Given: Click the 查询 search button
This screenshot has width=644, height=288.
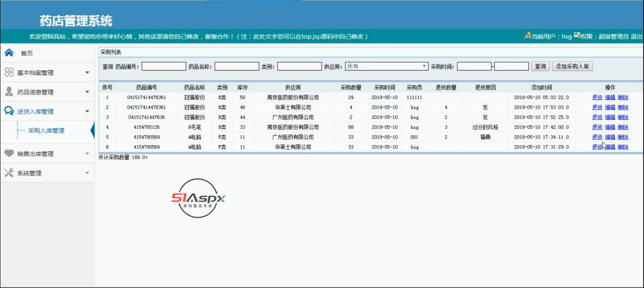Looking at the screenshot, I should [x=540, y=66].
